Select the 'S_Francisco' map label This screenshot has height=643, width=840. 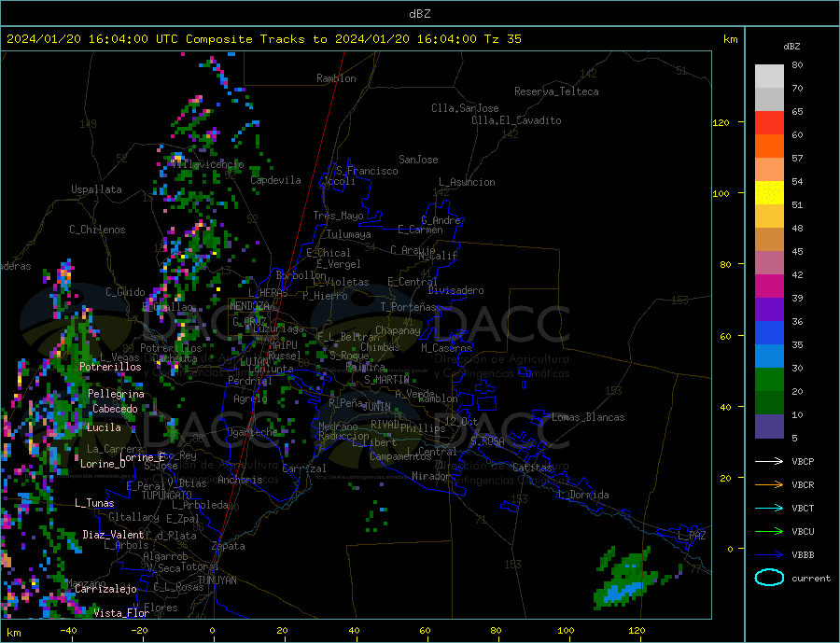click(x=367, y=171)
